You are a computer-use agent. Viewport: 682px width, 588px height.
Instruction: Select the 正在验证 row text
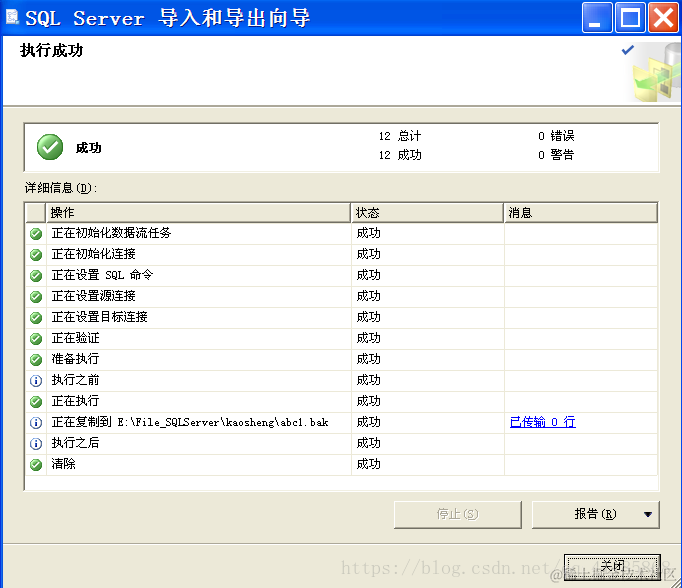pos(75,338)
